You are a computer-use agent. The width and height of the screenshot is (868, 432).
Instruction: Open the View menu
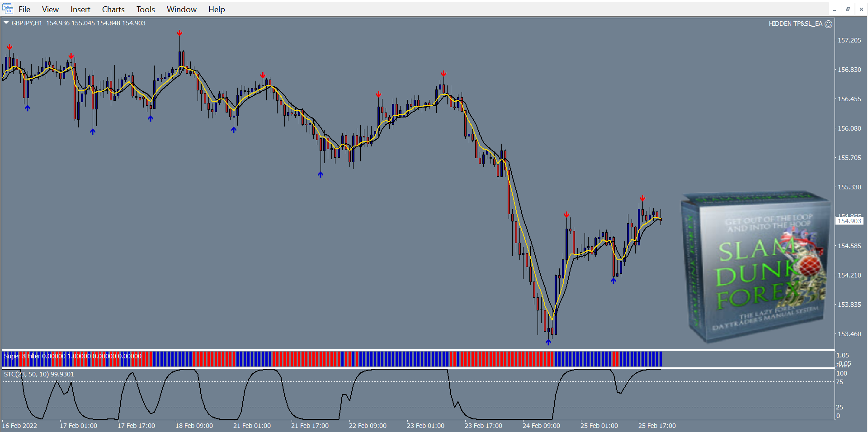click(50, 9)
